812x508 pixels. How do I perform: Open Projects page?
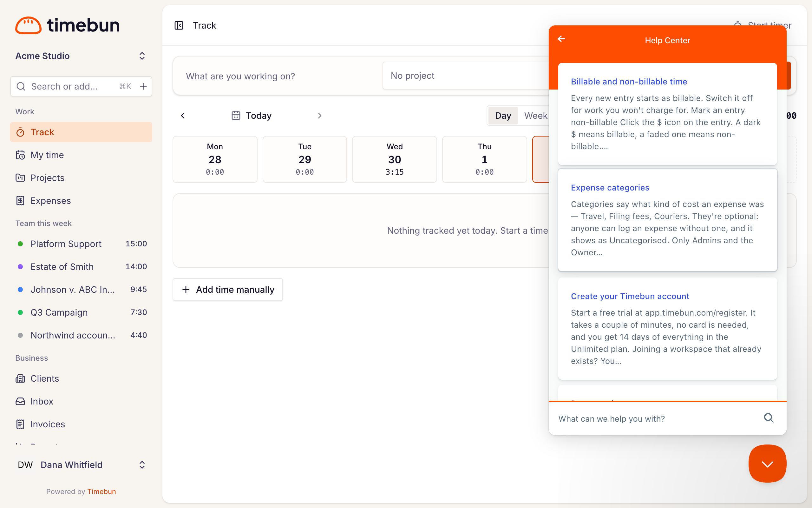[81, 178]
